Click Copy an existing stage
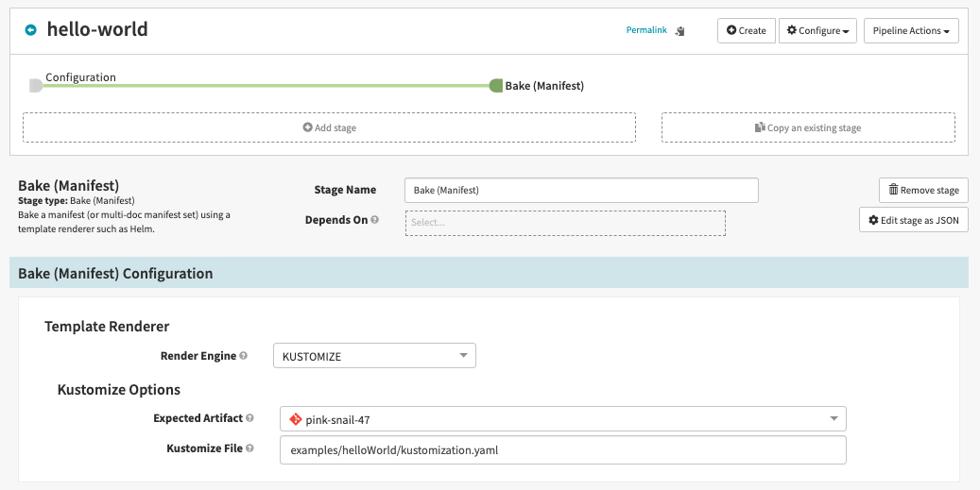980x490 pixels. point(808,127)
